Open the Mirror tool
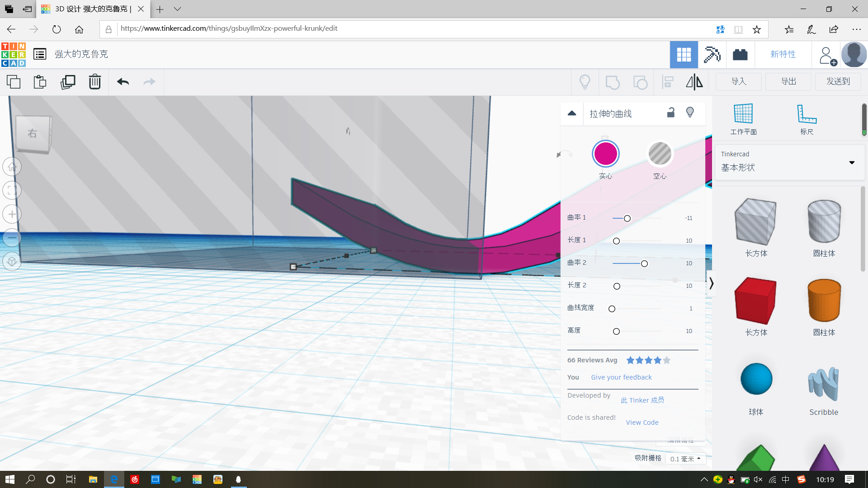Viewport: 868px width, 488px height. click(x=694, y=82)
